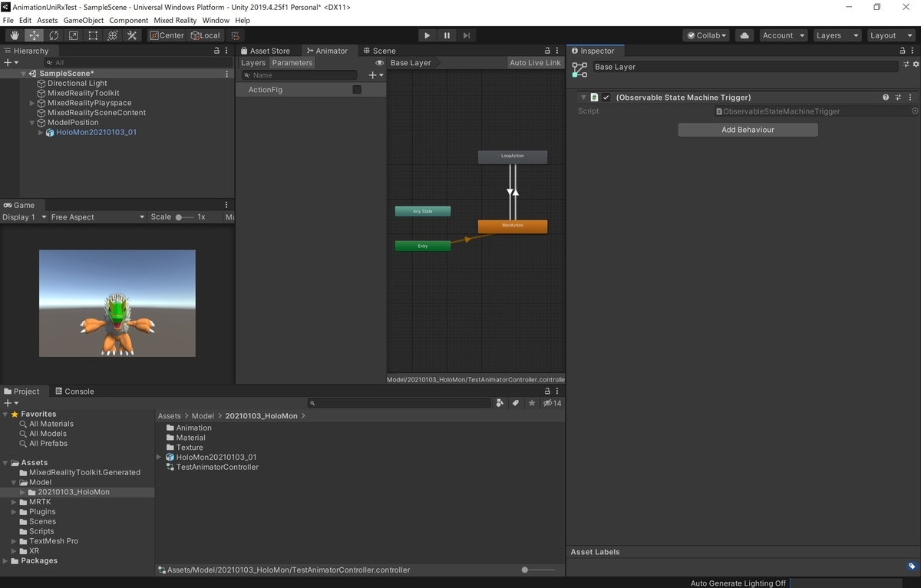Open the Account dropdown
This screenshot has height=588, width=921.
[x=783, y=35]
